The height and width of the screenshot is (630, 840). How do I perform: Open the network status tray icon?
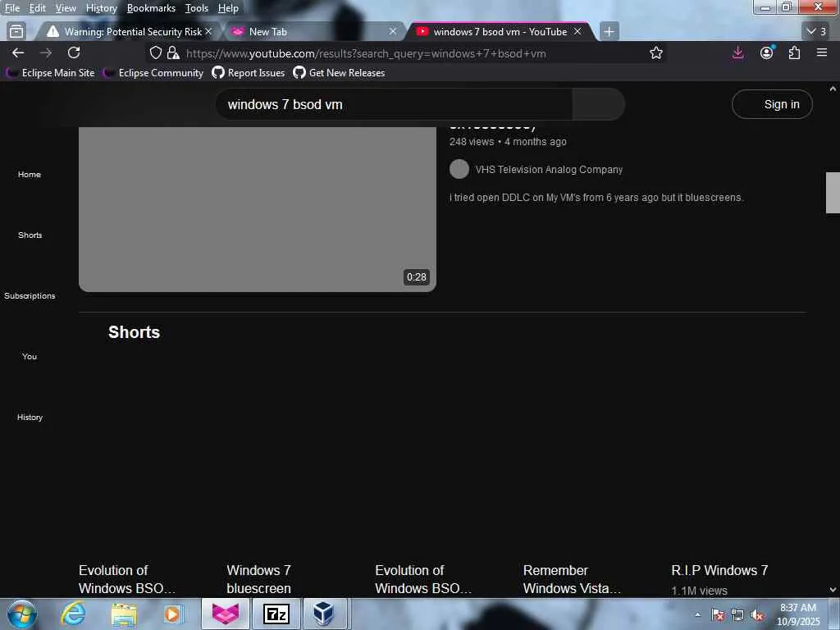tap(737, 615)
